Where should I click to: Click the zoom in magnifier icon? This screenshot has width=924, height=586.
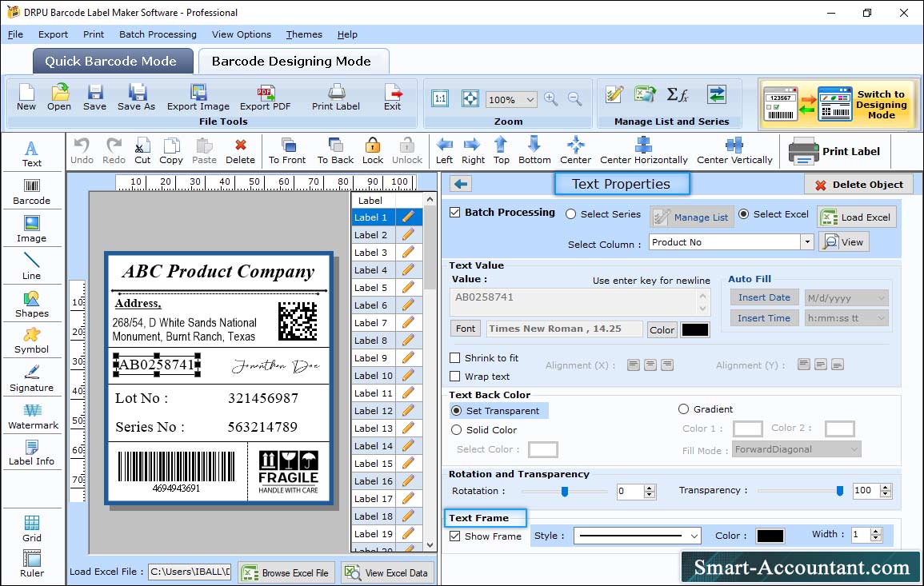(551, 99)
